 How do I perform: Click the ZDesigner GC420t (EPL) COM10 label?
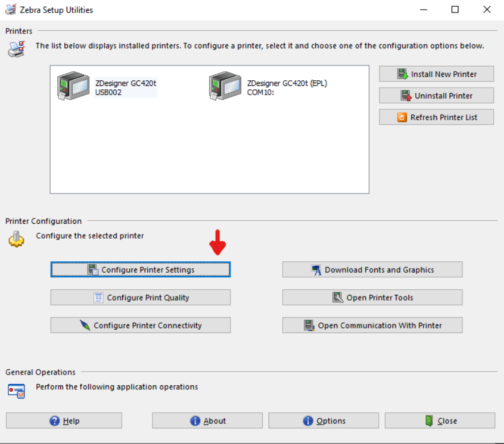[x=287, y=88]
